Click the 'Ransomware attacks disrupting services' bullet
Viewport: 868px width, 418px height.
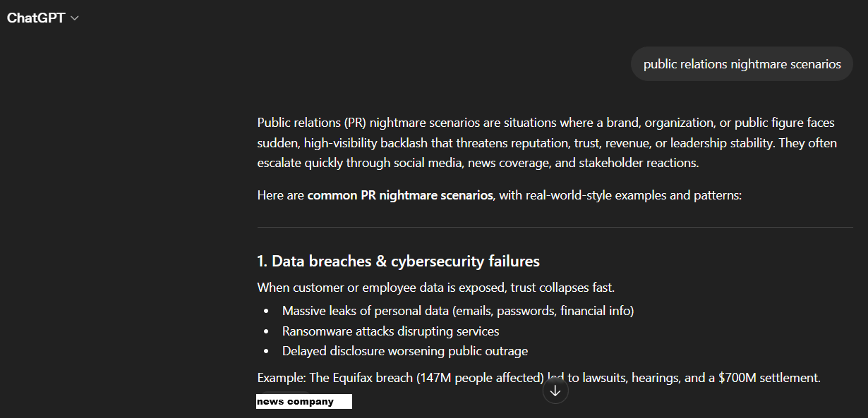point(390,331)
